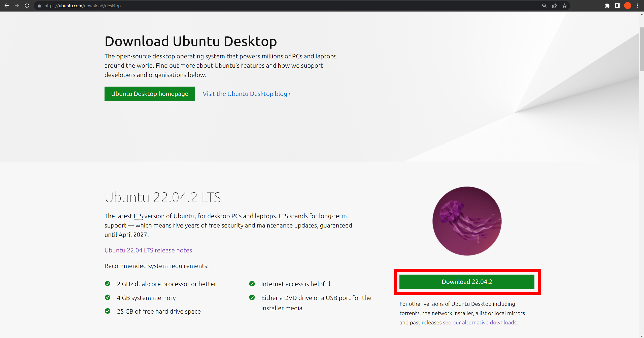Screen dimensions: 644x338
Task: Click the Download 22.04.2 button
Action: [x=467, y=282]
